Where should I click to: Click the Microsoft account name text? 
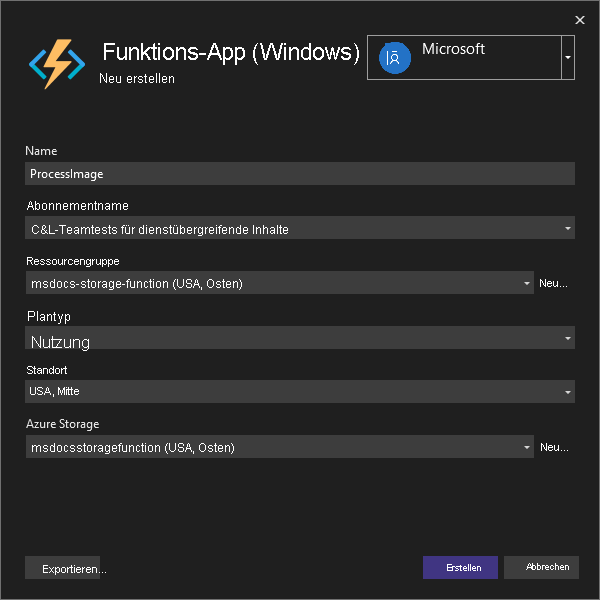click(453, 49)
